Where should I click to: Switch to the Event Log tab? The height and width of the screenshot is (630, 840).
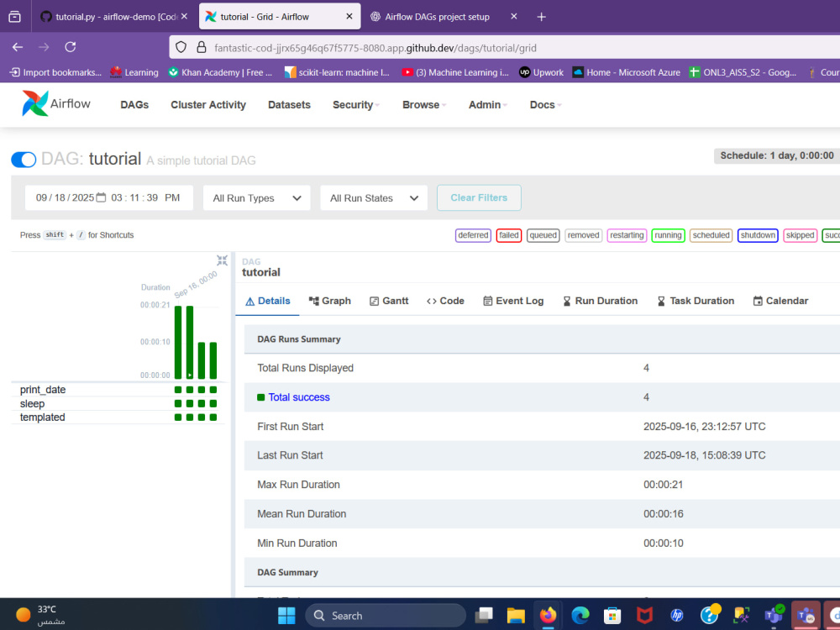pos(513,301)
